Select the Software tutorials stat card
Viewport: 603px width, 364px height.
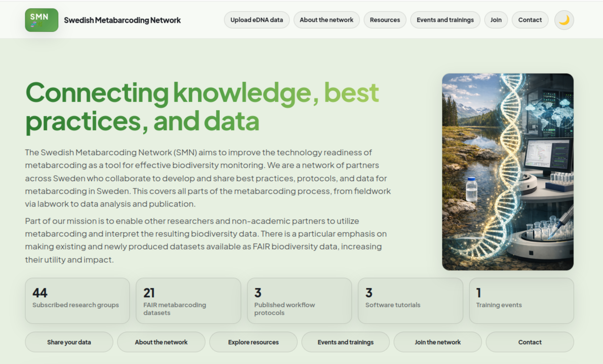(410, 301)
